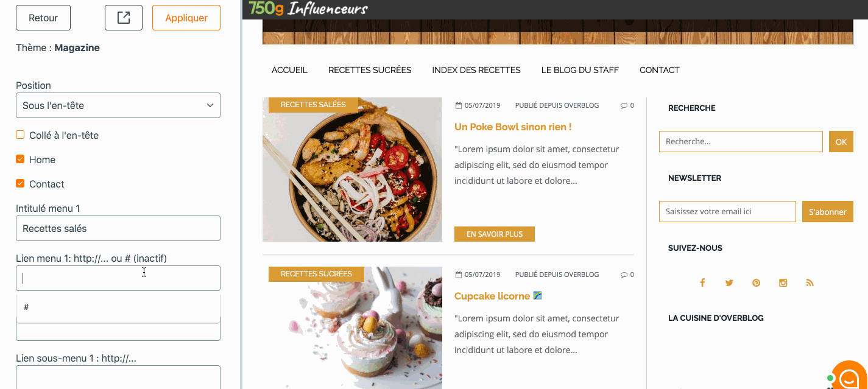Click the Retour button
Screen dimensions: 868x389
click(x=43, y=18)
